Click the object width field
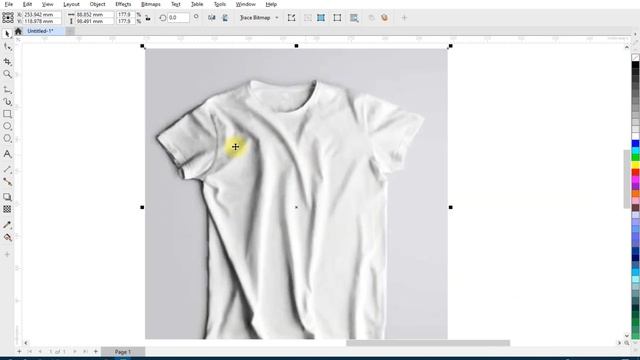 pyautogui.click(x=94, y=14)
